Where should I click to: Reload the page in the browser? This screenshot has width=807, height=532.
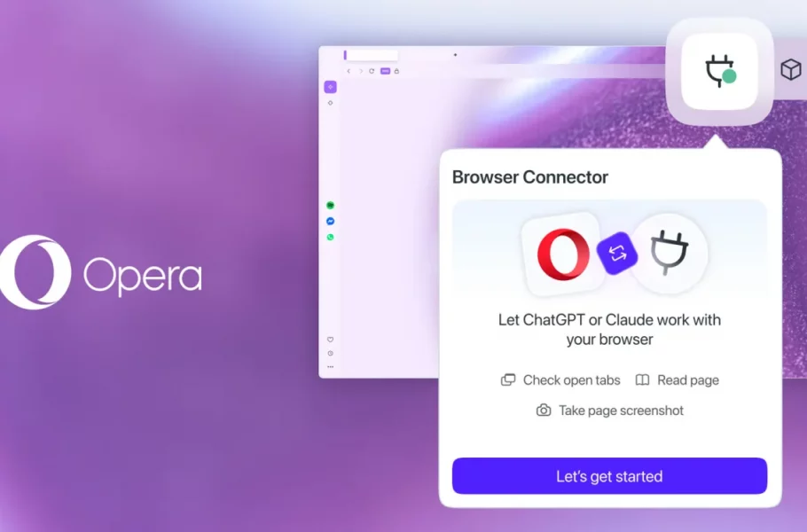coord(372,71)
